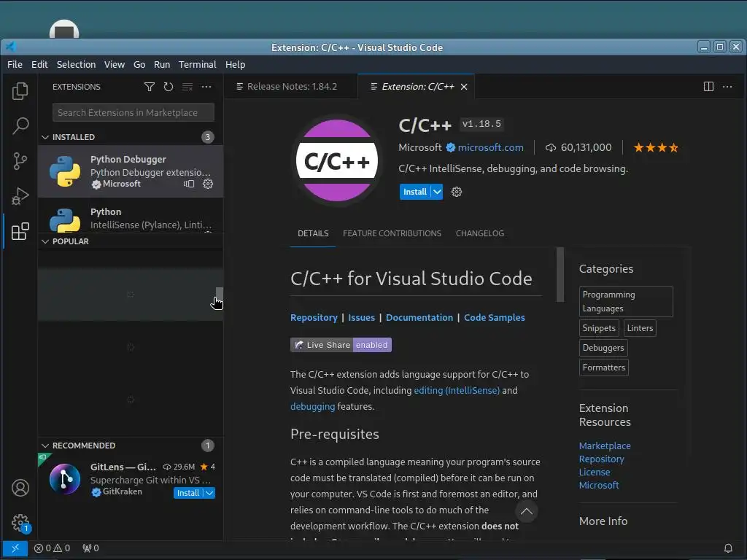The width and height of the screenshot is (747, 560).
Task: Open Problems via errors and warnings indicator
Action: (52, 548)
